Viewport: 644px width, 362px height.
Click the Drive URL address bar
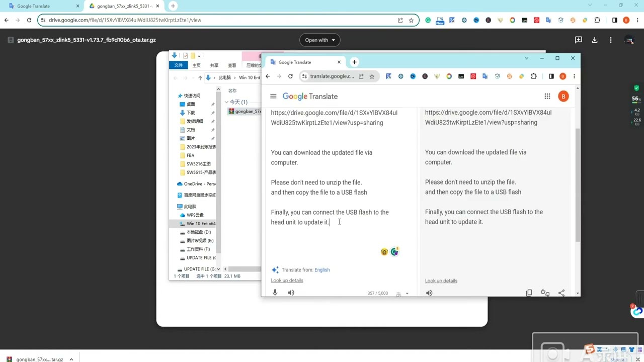coord(219,20)
